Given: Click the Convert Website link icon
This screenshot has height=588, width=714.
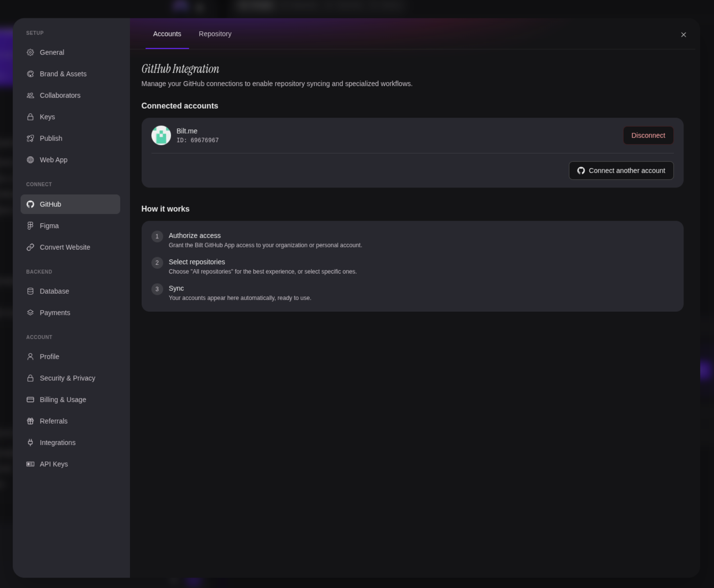Looking at the screenshot, I should tap(30, 247).
